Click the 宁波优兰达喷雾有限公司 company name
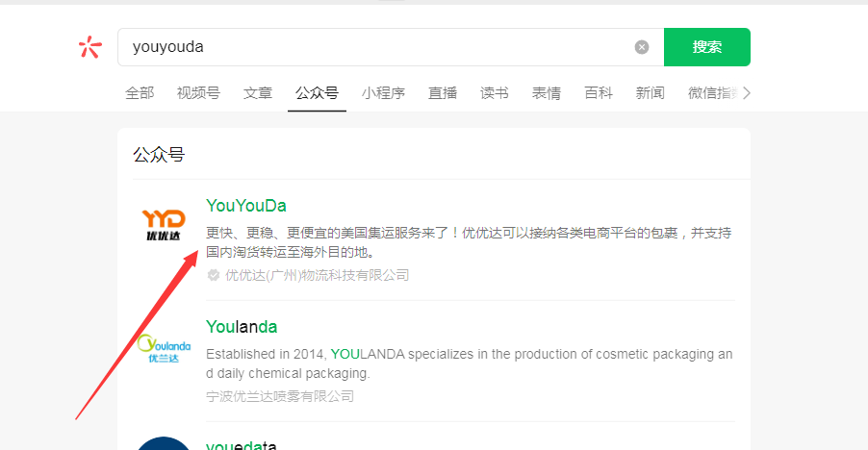868x450 pixels. pos(280,396)
